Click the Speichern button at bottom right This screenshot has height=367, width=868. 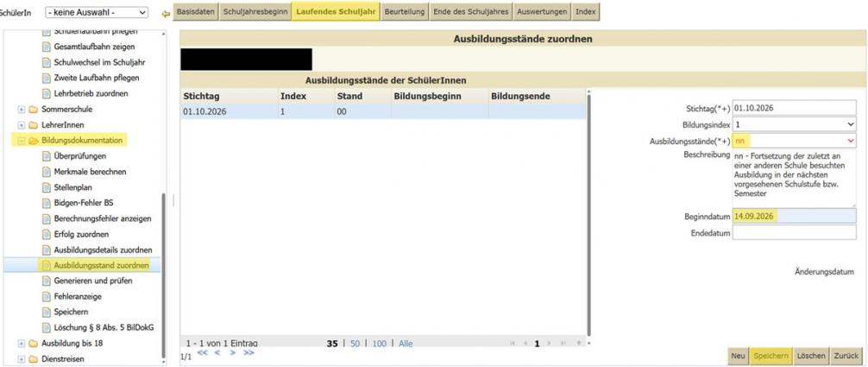pyautogui.click(x=771, y=356)
